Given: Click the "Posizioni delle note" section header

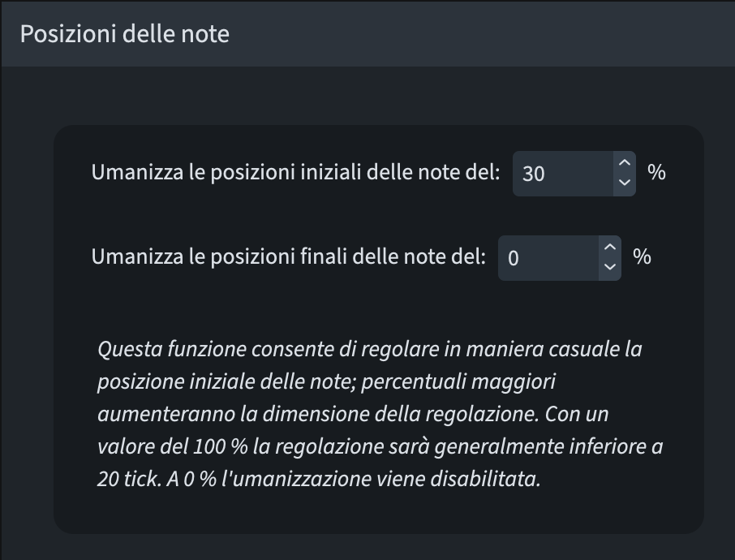Looking at the screenshot, I should click(x=125, y=34).
